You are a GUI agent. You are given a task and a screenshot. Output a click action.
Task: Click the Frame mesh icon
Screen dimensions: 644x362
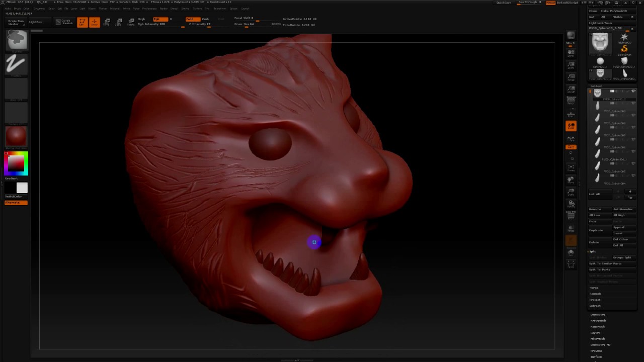[571, 167]
